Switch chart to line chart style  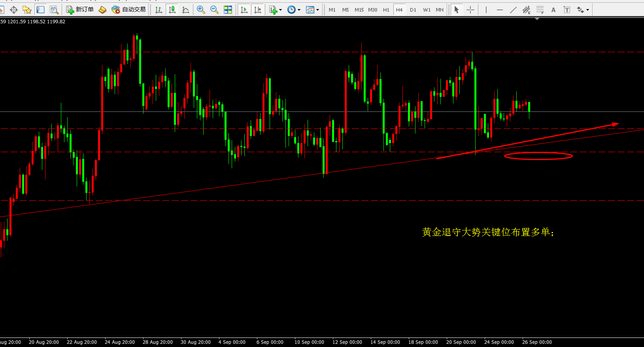click(185, 9)
